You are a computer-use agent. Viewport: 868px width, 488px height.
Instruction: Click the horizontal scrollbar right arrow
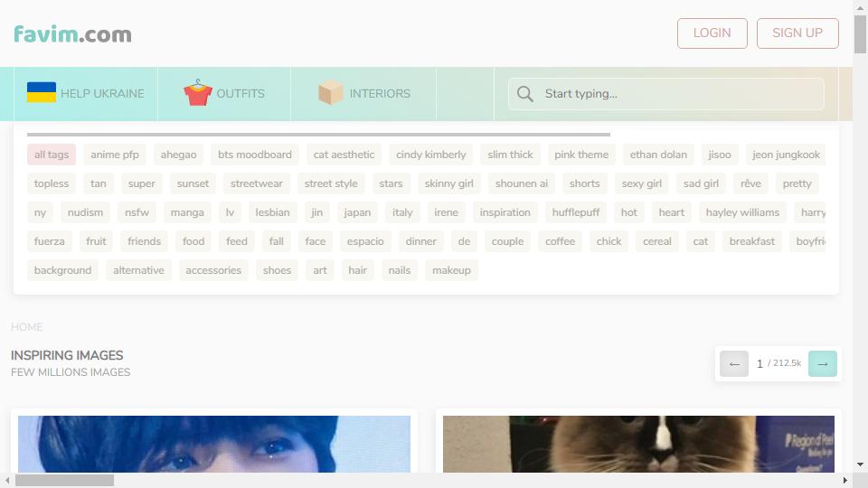(844, 480)
